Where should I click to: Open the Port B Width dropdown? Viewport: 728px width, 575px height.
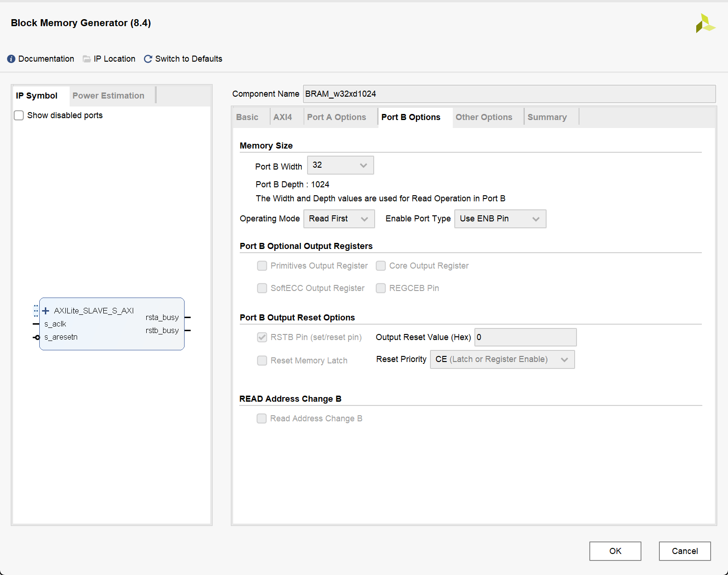tap(341, 165)
